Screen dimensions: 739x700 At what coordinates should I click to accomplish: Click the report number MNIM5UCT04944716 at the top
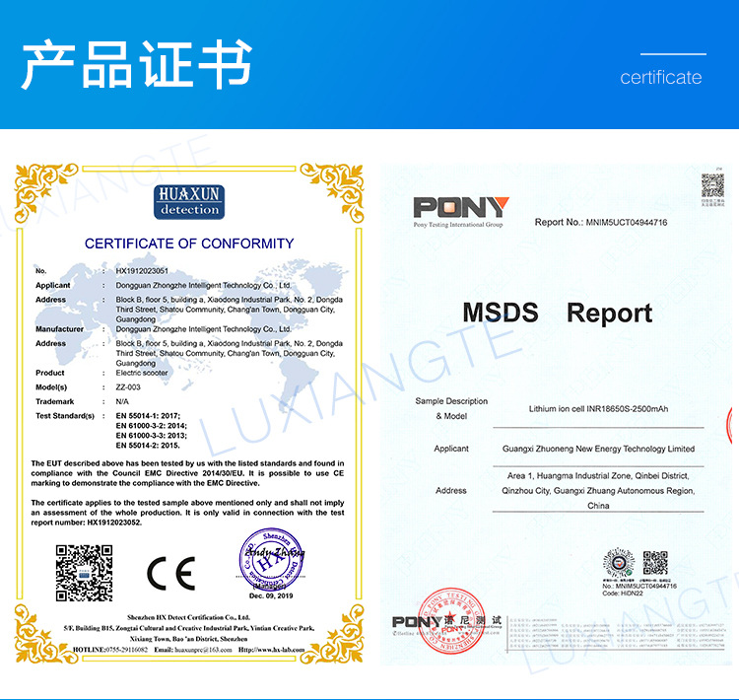coord(627,223)
